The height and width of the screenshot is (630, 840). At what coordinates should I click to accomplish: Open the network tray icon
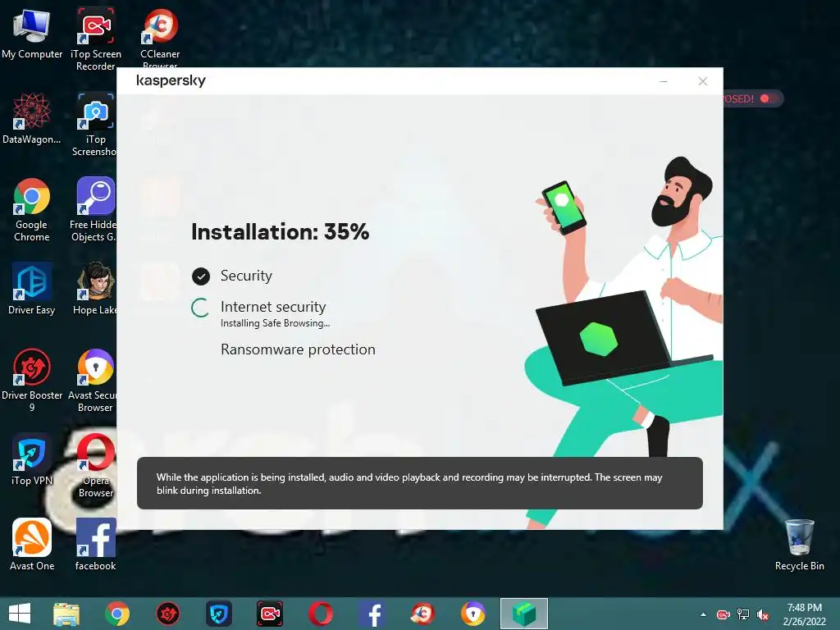[743, 614]
